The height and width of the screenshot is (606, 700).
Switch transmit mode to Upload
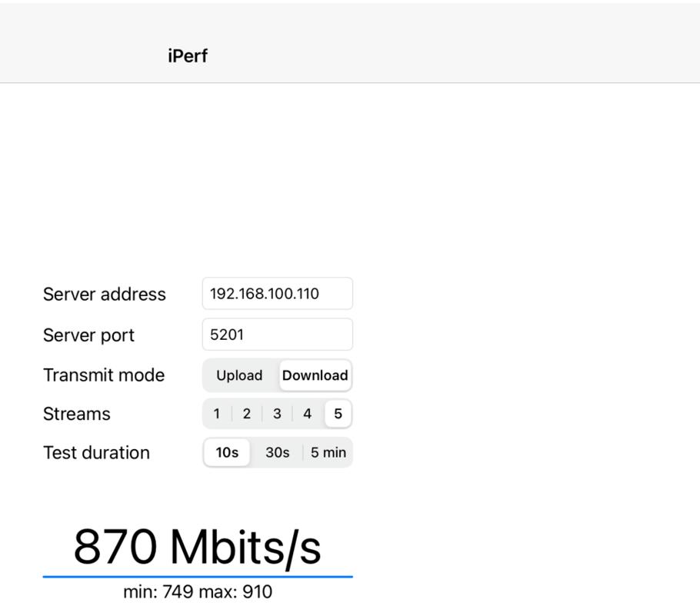pos(239,375)
